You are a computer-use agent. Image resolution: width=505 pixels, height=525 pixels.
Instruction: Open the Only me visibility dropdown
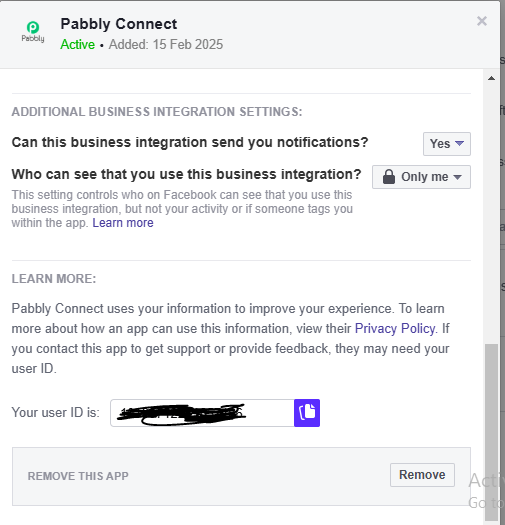click(x=421, y=177)
